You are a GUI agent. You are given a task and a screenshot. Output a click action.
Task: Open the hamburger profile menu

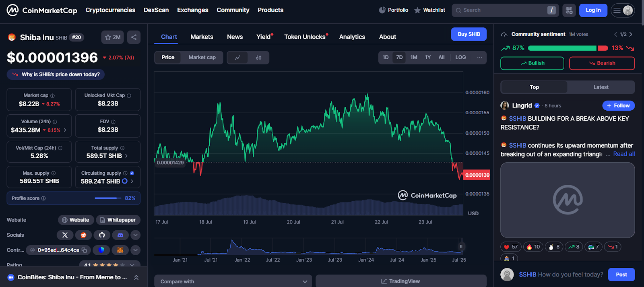[x=623, y=10]
